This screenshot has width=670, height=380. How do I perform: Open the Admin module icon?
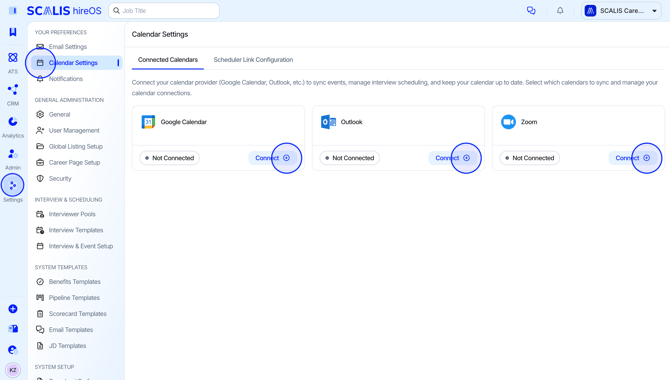point(13,154)
